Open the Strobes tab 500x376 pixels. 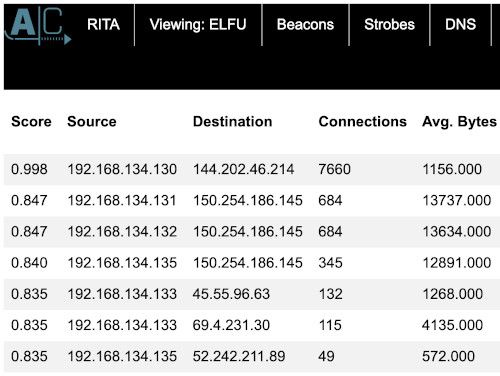pos(389,24)
